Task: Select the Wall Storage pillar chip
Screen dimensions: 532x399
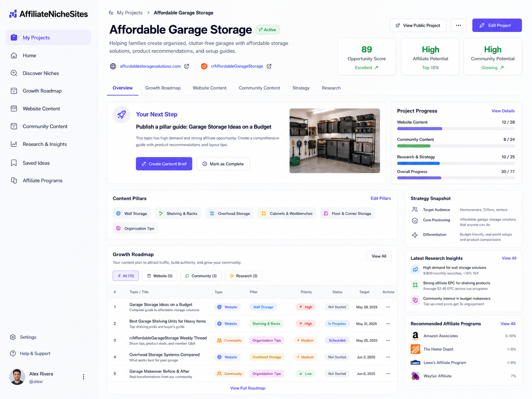Action: (132, 213)
